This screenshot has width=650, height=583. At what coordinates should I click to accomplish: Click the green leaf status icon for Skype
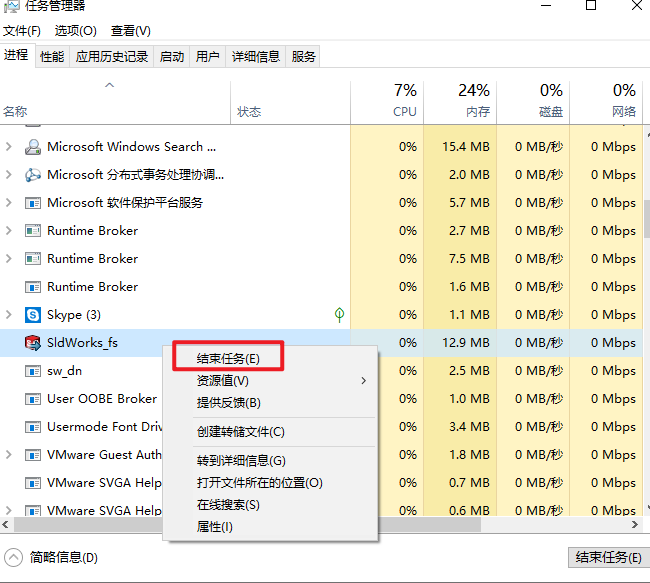pos(339,315)
